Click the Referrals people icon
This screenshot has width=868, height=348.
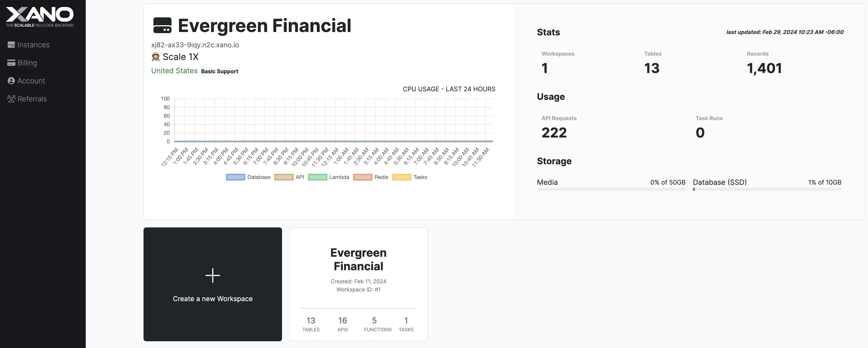tap(11, 99)
